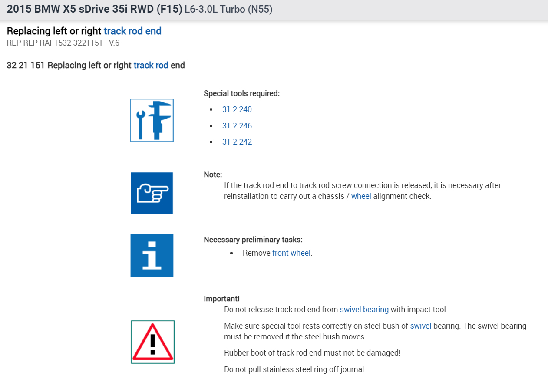Click the "swivel" link in the steel bush sentence
Viewport: 548px width, 392px height.
tap(420, 326)
